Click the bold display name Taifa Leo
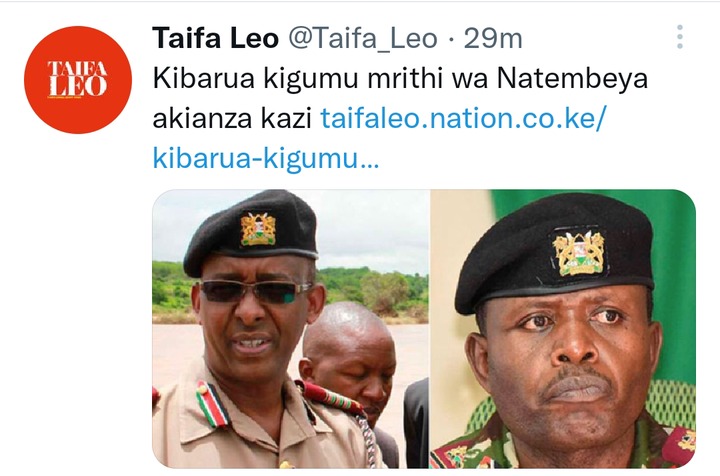 click(215, 38)
